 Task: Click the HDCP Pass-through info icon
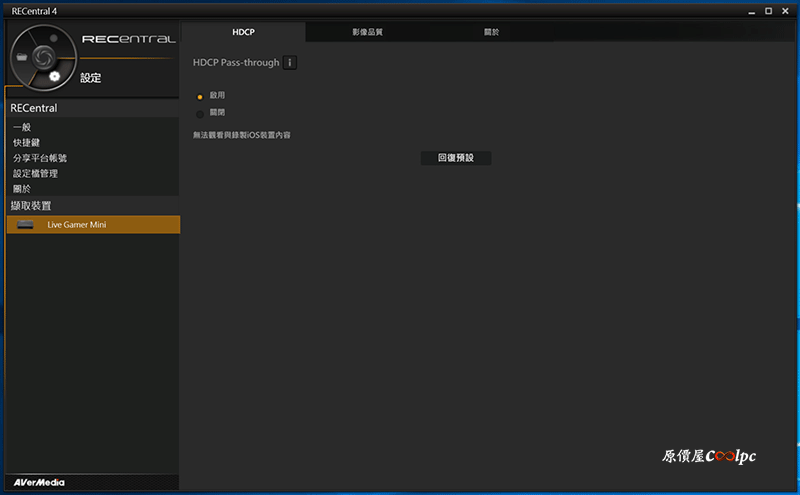[x=290, y=62]
